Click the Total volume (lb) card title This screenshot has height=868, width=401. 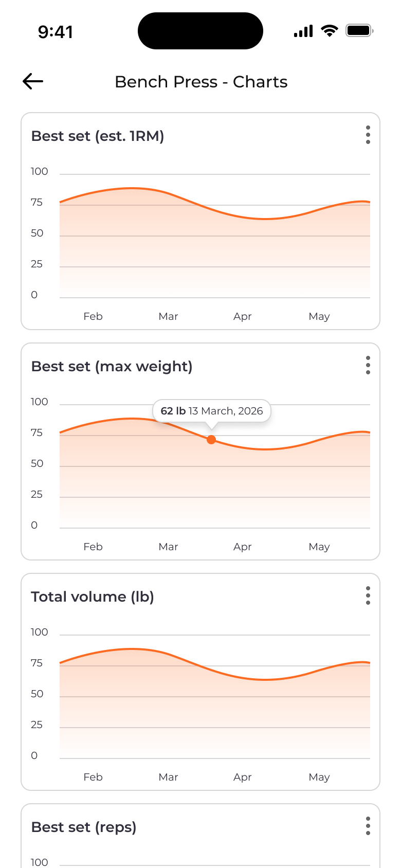click(x=93, y=597)
